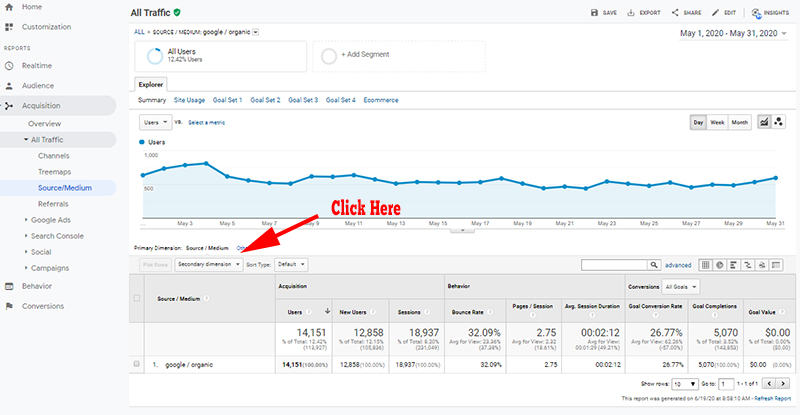This screenshot has height=415, width=800.
Task: Open the Sort Type Default dropdown
Action: pyautogui.click(x=291, y=264)
